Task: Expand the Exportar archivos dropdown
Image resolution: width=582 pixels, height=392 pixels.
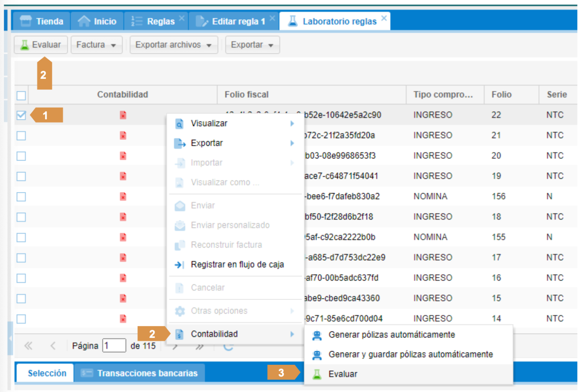Action: pyautogui.click(x=174, y=45)
